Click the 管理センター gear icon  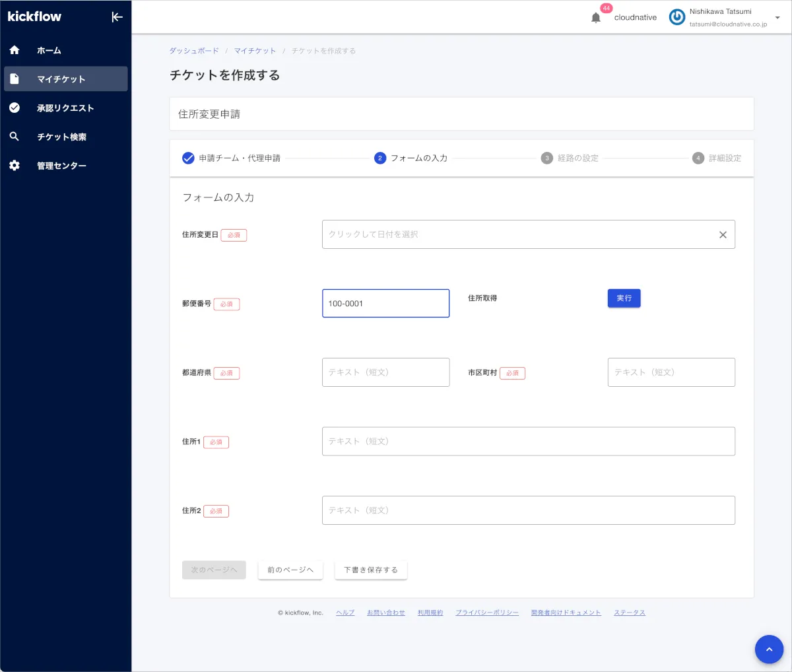pos(15,166)
